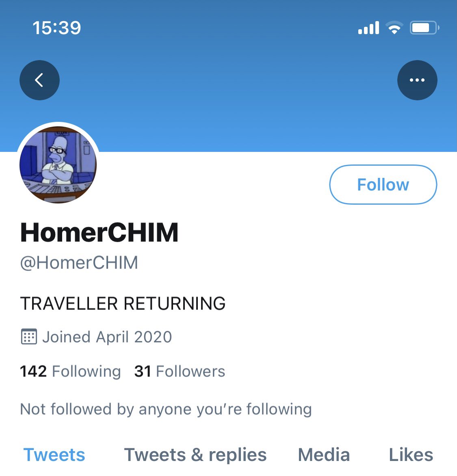Tap the HomerCHIM display name

click(99, 232)
